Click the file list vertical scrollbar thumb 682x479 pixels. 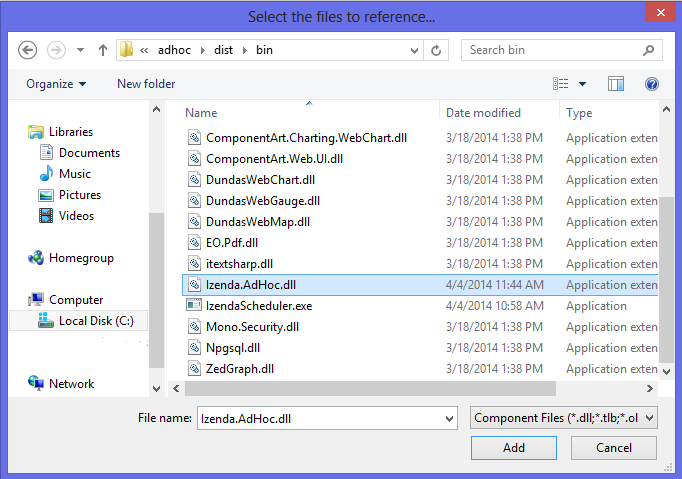tap(666, 280)
